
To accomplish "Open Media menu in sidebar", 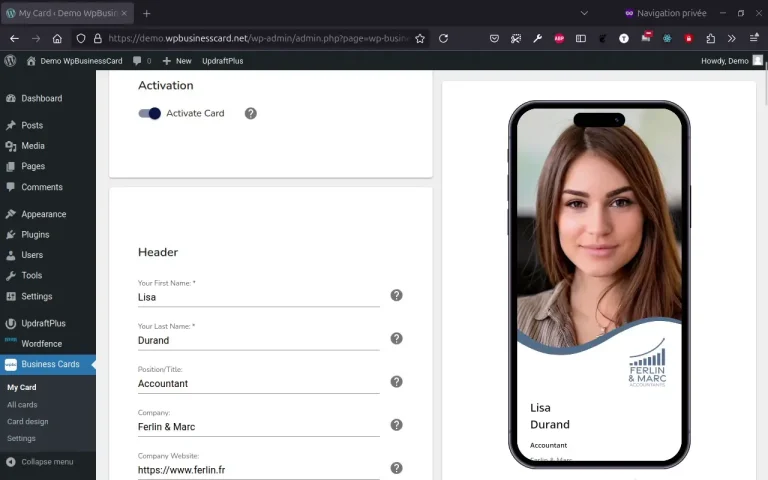I will [48, 146].
